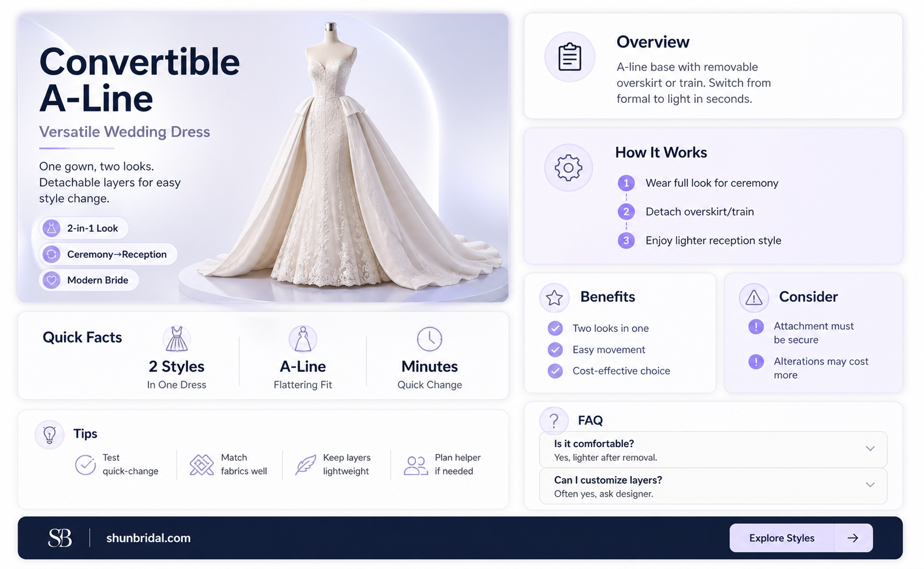Viewport: 924px width, 569px height.
Task: Click the heart icon in the Modern Bride chip
Action: (51, 280)
